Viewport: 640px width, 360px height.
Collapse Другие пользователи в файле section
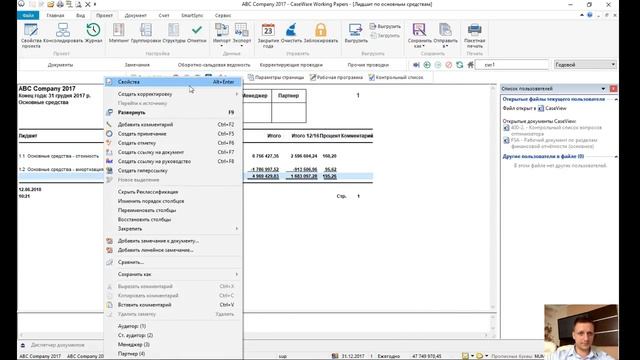616,156
